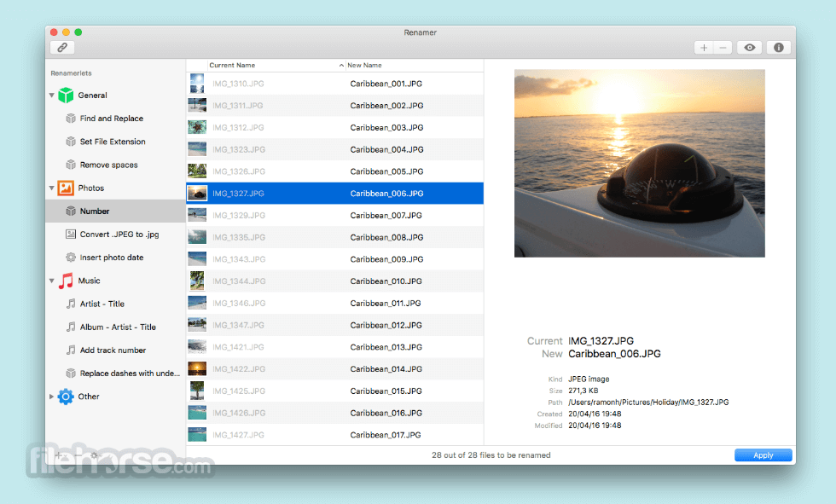Open the Add track number renamerlet
The width and height of the screenshot is (836, 504).
click(113, 350)
